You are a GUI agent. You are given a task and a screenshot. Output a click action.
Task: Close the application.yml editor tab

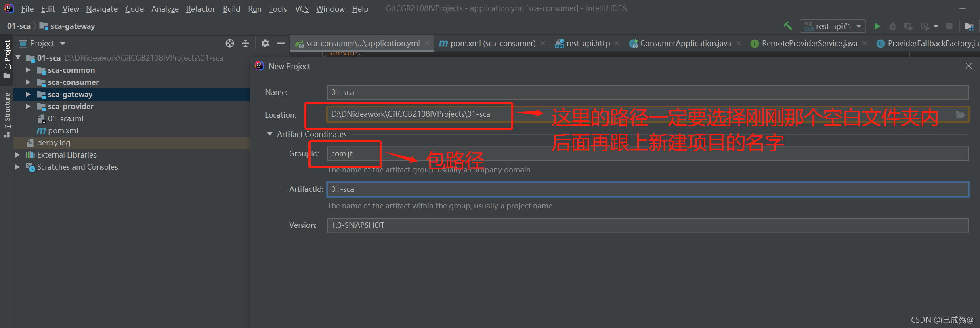pos(427,43)
